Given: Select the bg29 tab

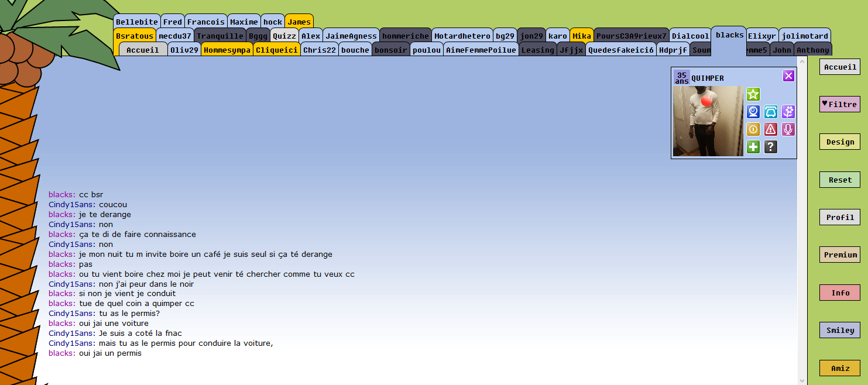Looking at the screenshot, I should tap(505, 36).
